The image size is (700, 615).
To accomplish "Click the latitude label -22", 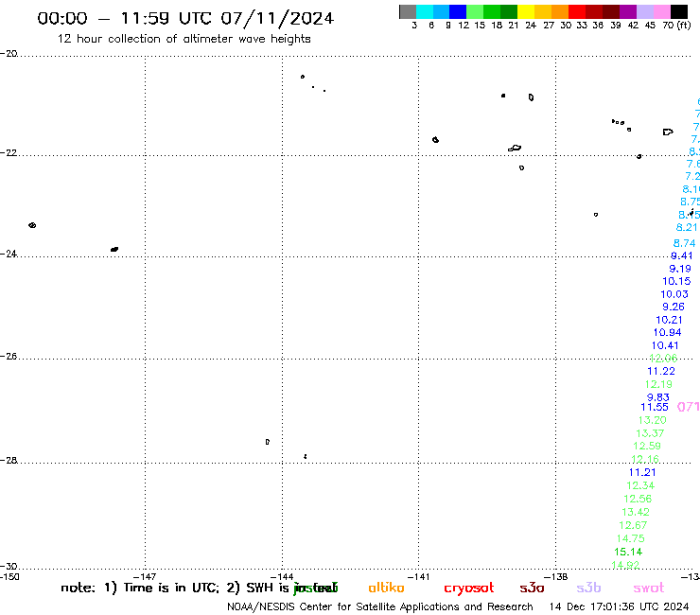I will pos(9,152).
